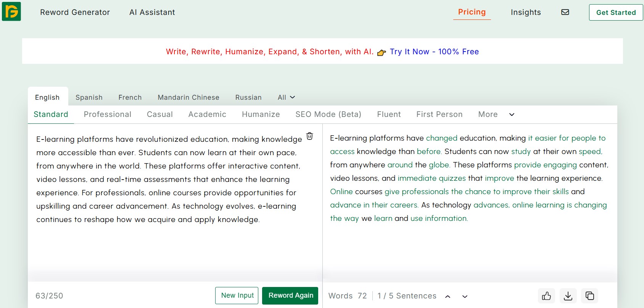Go to next sentence with down chevron

(x=465, y=296)
